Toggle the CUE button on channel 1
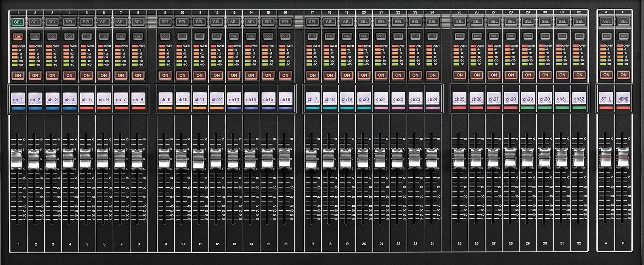 click(18, 37)
